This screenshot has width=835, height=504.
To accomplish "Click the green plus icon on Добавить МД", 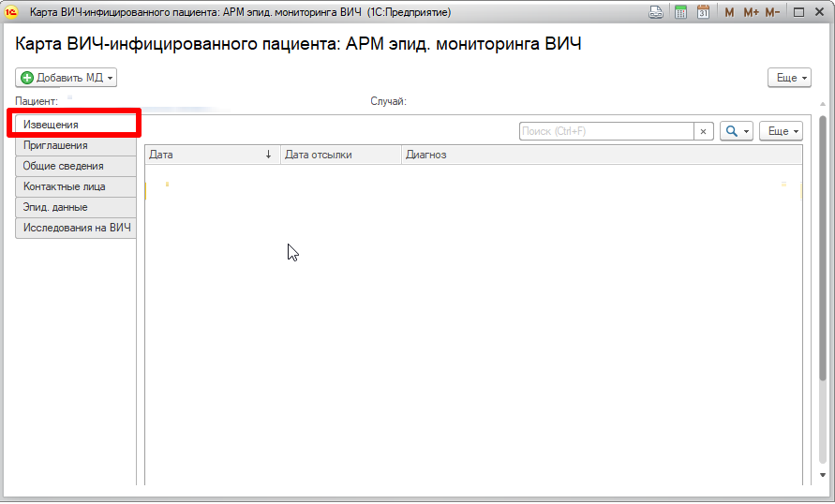I will click(x=26, y=78).
